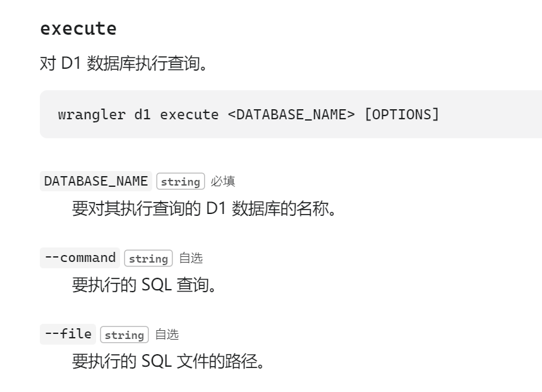
Task: Click the description "要执行的 SQL 文件的路径。"
Action: (x=167, y=361)
